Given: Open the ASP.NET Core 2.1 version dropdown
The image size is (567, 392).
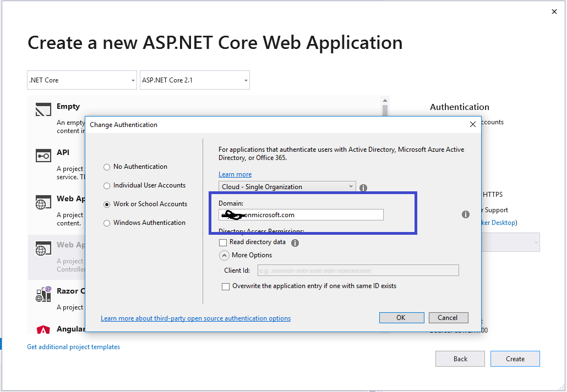Looking at the screenshot, I should click(x=194, y=80).
